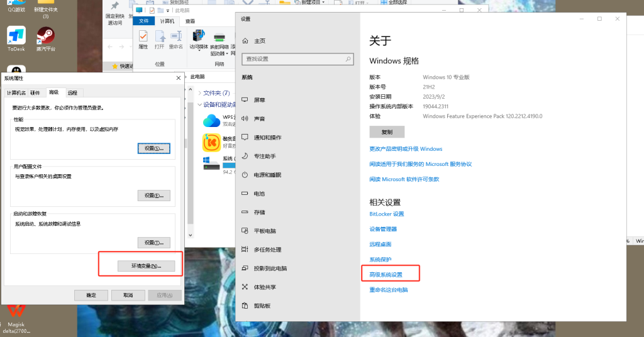The image size is (644, 337).
Task: Open 阅读适用于我们服务的 Microsoft 服务协议 link
Action: [421, 164]
